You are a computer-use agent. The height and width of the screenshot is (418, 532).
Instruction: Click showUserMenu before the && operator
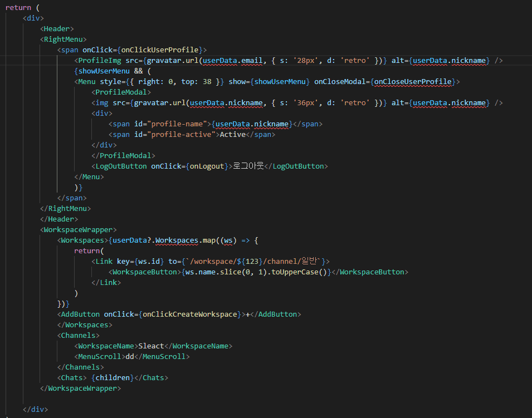click(x=104, y=71)
